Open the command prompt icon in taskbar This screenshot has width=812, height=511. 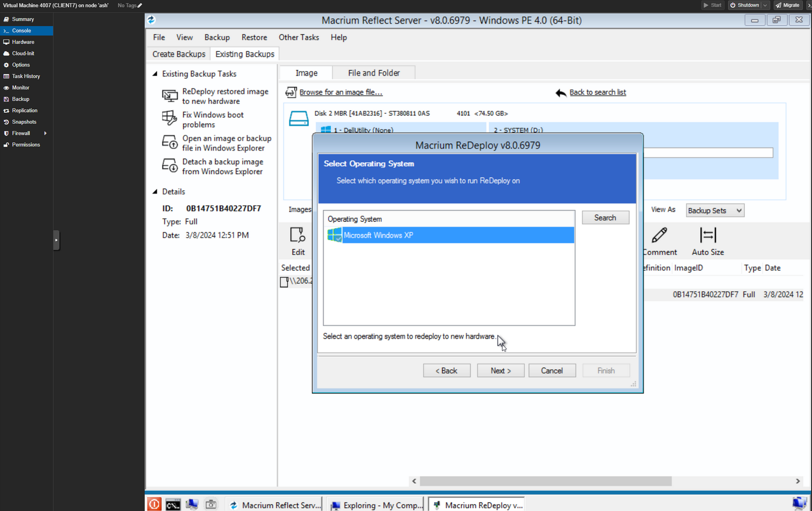173,505
